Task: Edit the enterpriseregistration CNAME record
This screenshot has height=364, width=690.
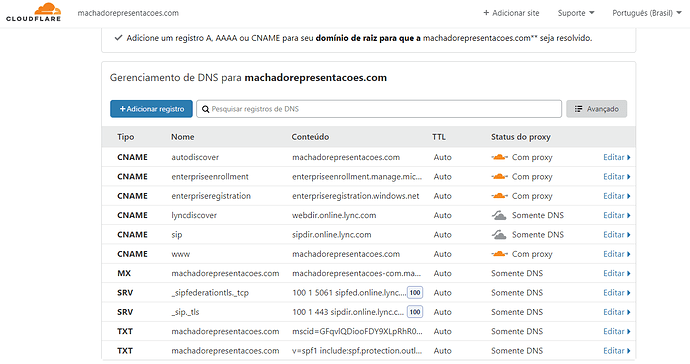Action: click(x=617, y=196)
